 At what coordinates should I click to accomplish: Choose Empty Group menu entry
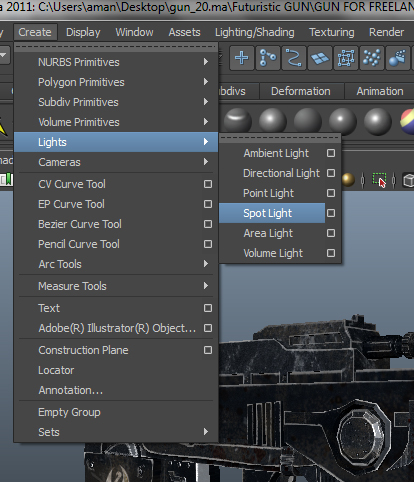point(116,412)
